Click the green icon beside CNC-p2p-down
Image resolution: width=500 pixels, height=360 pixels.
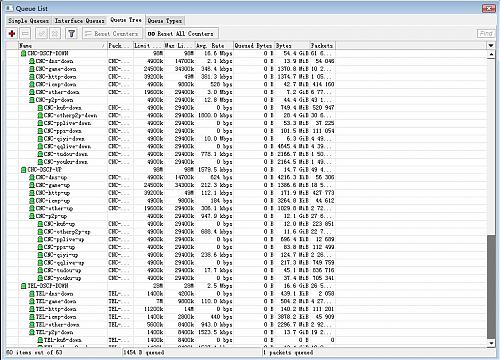(x=32, y=100)
